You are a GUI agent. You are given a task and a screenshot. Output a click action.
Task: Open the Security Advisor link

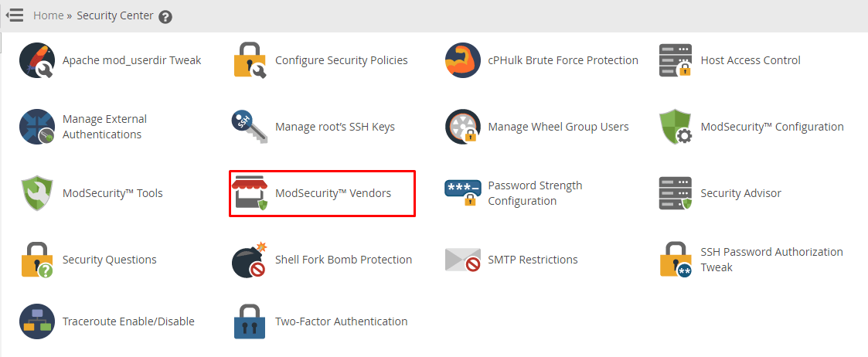point(740,193)
